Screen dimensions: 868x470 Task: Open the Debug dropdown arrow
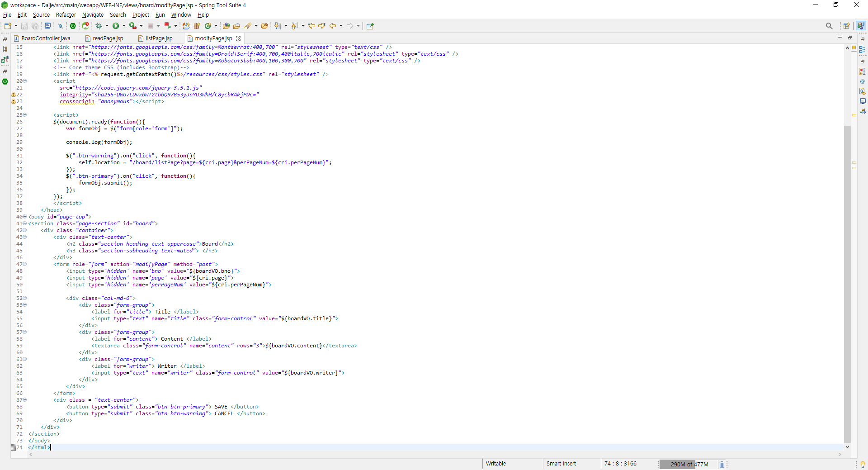coord(107,26)
